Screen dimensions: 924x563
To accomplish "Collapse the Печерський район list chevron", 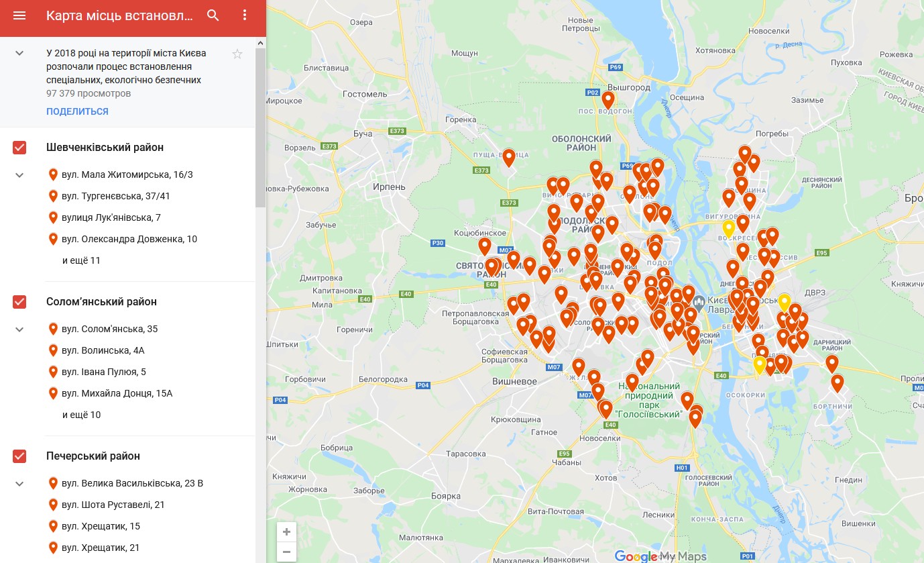I will point(19,484).
